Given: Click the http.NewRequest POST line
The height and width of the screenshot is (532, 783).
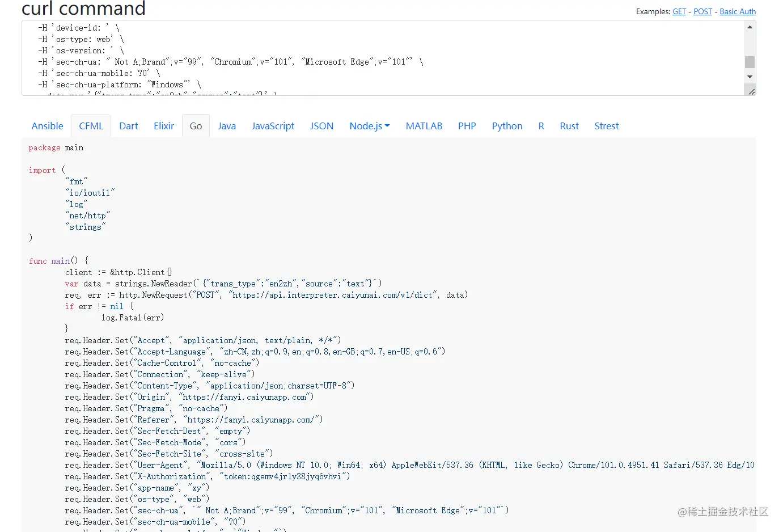Looking at the screenshot, I should point(266,295).
